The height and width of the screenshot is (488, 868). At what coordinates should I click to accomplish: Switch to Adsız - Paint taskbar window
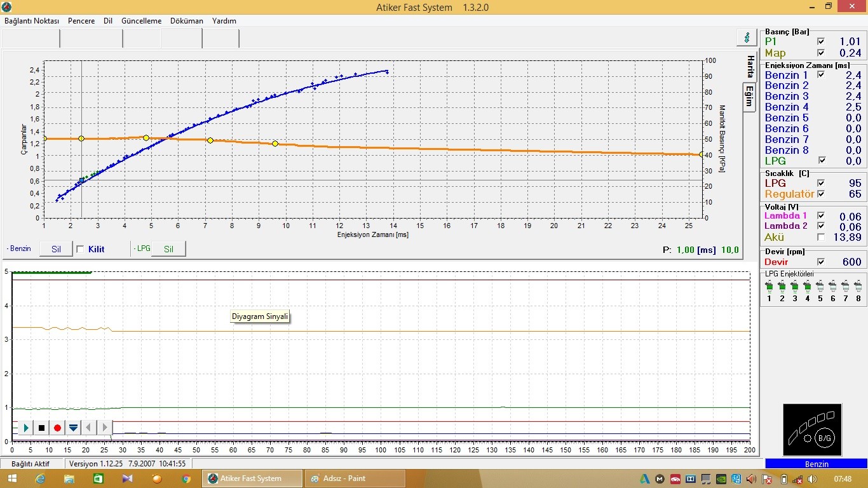pyautogui.click(x=355, y=478)
